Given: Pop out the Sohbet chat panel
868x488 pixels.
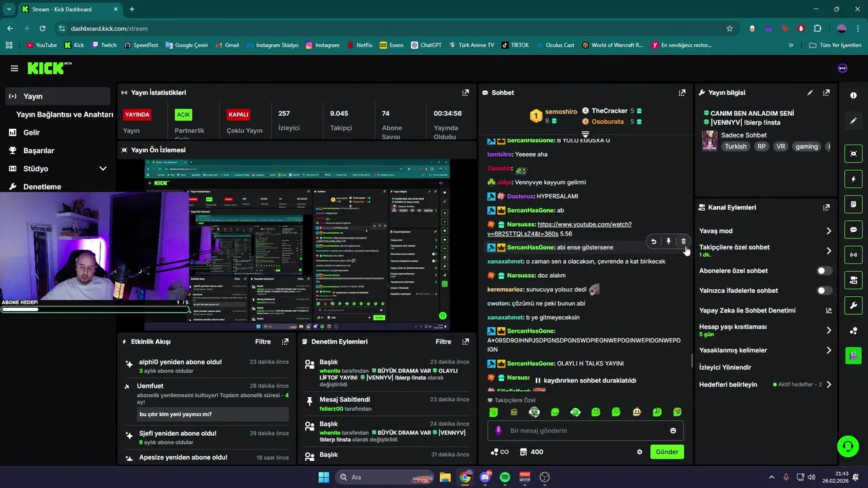Looking at the screenshot, I should click(x=682, y=93).
